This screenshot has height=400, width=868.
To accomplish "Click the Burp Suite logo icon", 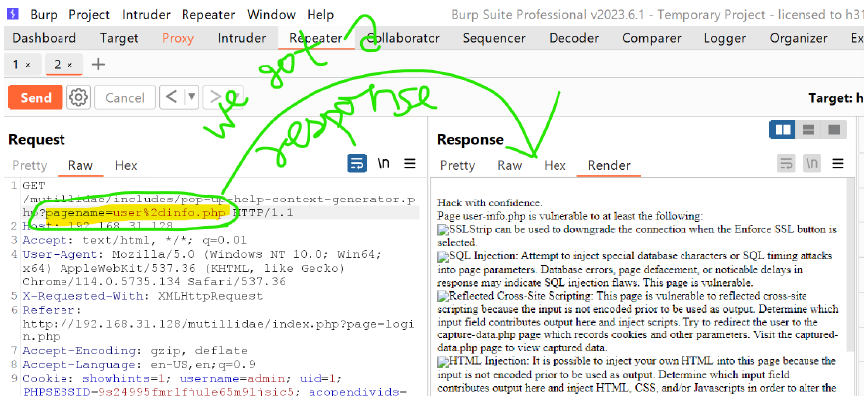I will [13, 14].
